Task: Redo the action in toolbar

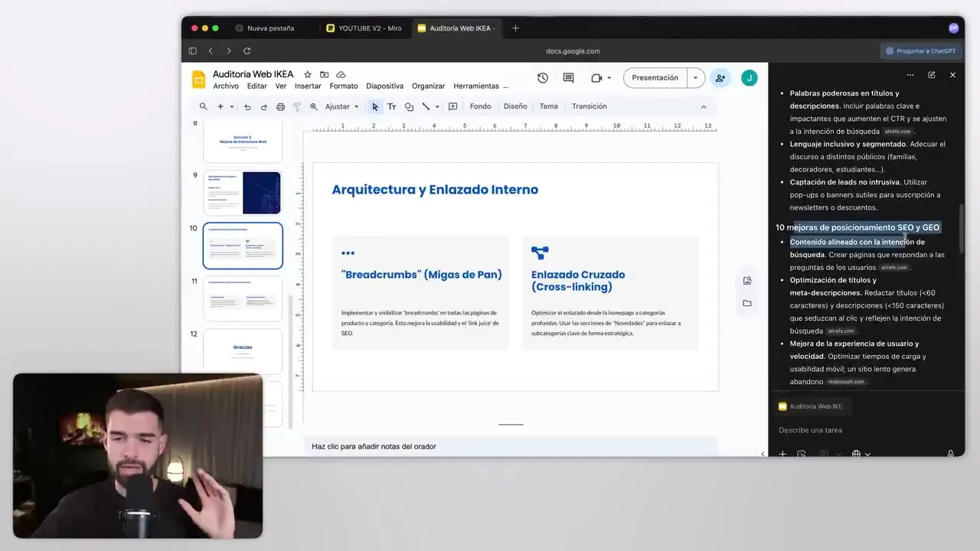Action: (264, 107)
